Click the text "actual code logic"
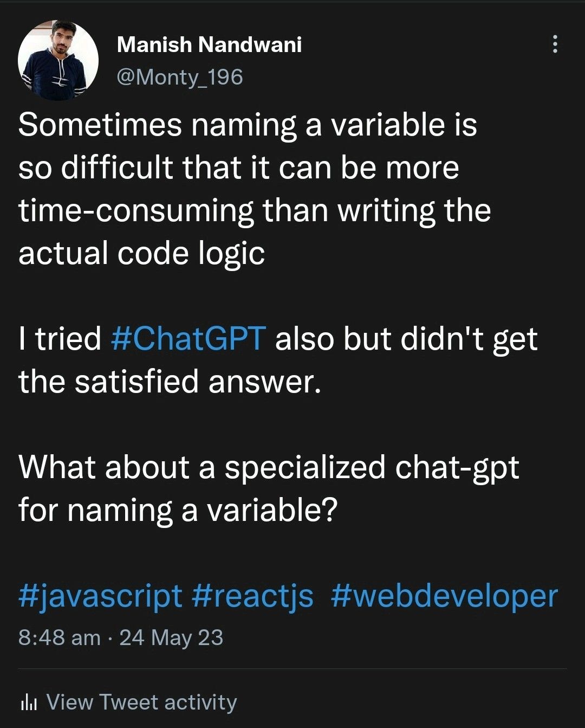This screenshot has width=585, height=728. 141,253
